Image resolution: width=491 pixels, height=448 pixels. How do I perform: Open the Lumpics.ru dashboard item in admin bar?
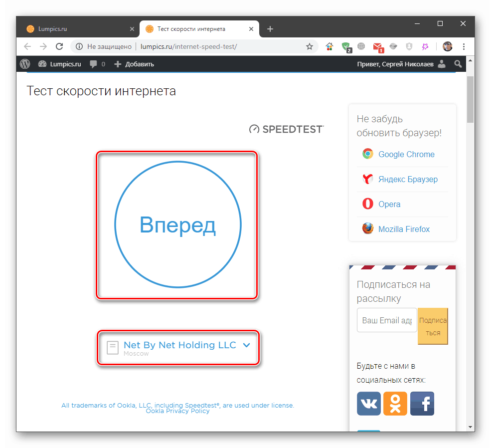coord(59,64)
